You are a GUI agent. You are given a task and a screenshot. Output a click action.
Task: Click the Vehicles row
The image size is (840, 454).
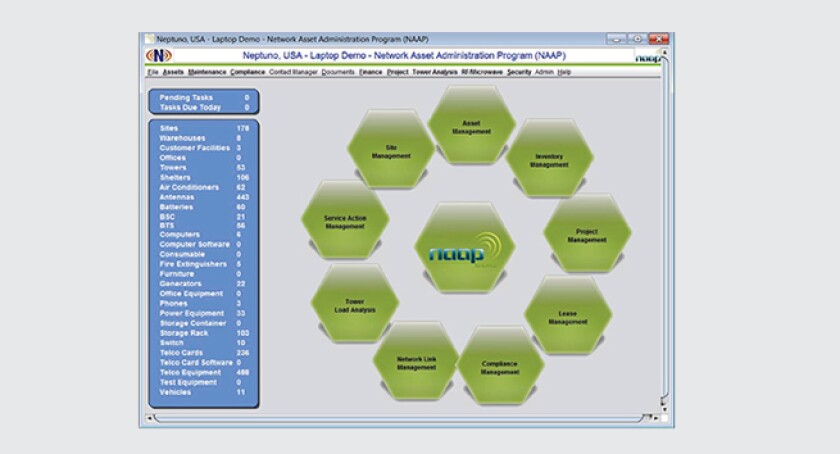pyautogui.click(x=204, y=392)
